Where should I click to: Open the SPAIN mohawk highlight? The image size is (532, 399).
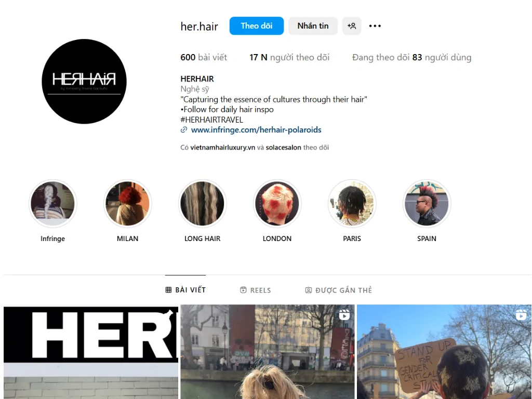[427, 204]
